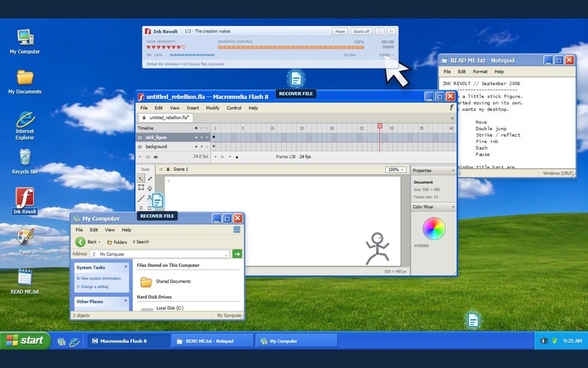
Task: Open the Format menu in Notepad
Action: pos(480,72)
